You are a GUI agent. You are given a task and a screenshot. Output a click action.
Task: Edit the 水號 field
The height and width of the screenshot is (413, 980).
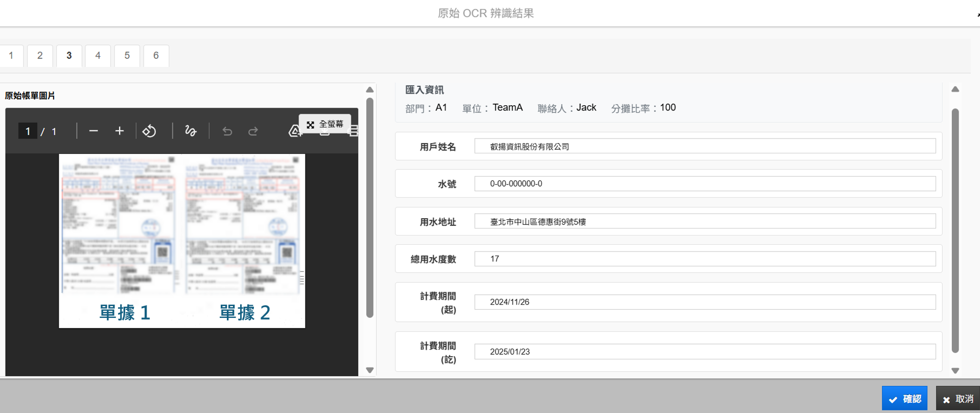pyautogui.click(x=705, y=184)
